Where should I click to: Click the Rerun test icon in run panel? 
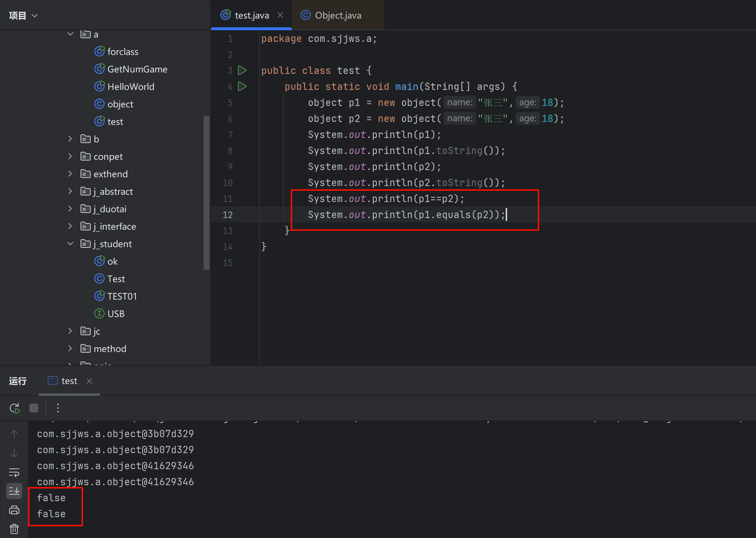(15, 408)
